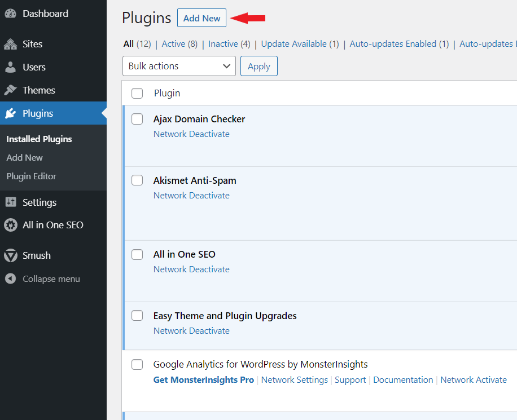Click Collapse menu label

click(x=51, y=279)
